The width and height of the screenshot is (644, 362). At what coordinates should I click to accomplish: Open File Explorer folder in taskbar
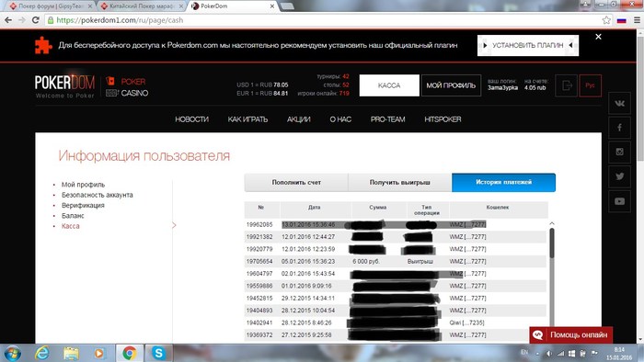coord(71,353)
